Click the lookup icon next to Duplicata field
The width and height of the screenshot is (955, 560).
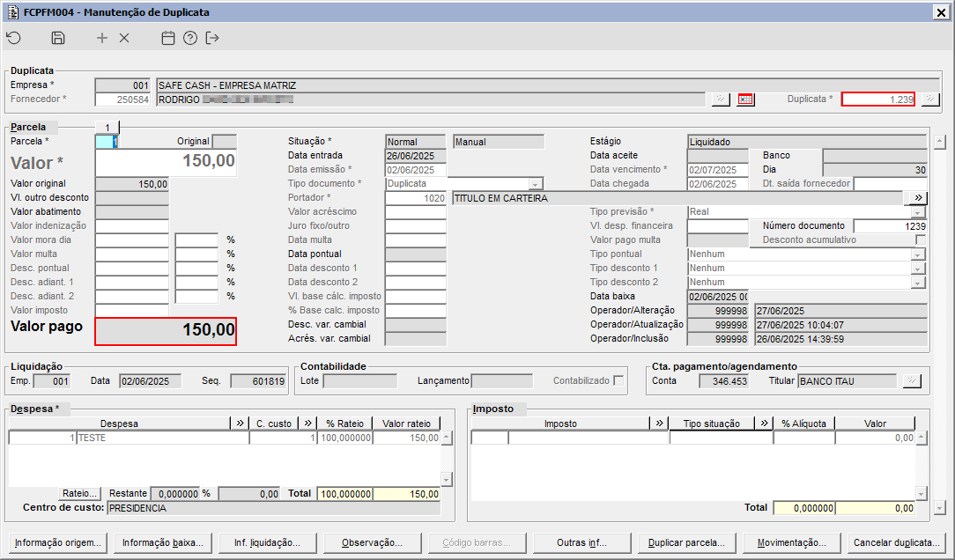pyautogui.click(x=930, y=99)
